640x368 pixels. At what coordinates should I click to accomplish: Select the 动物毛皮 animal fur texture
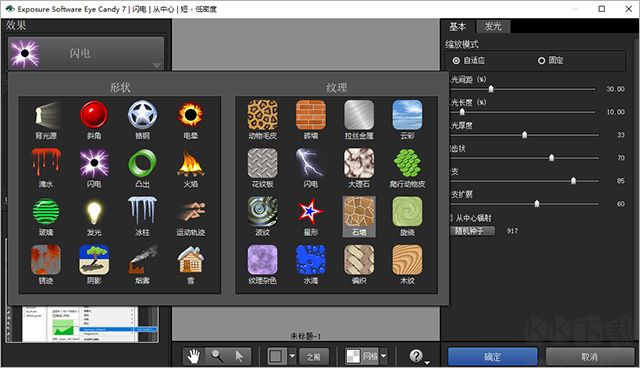(262, 120)
